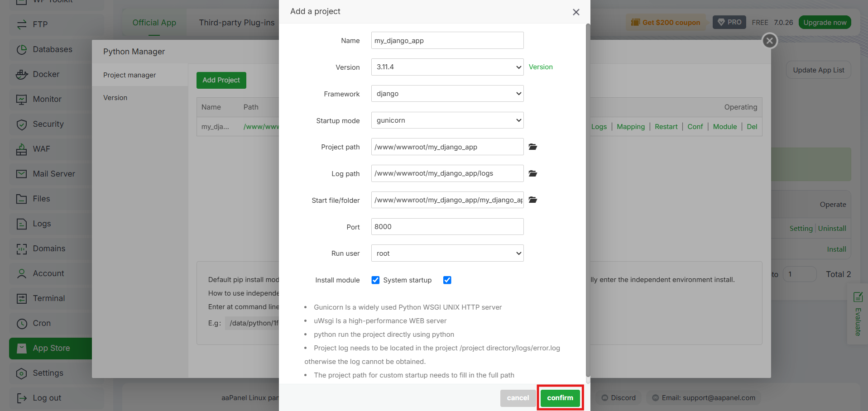Close the Add a project dialog
Screen dimensions: 868x411
576,12
